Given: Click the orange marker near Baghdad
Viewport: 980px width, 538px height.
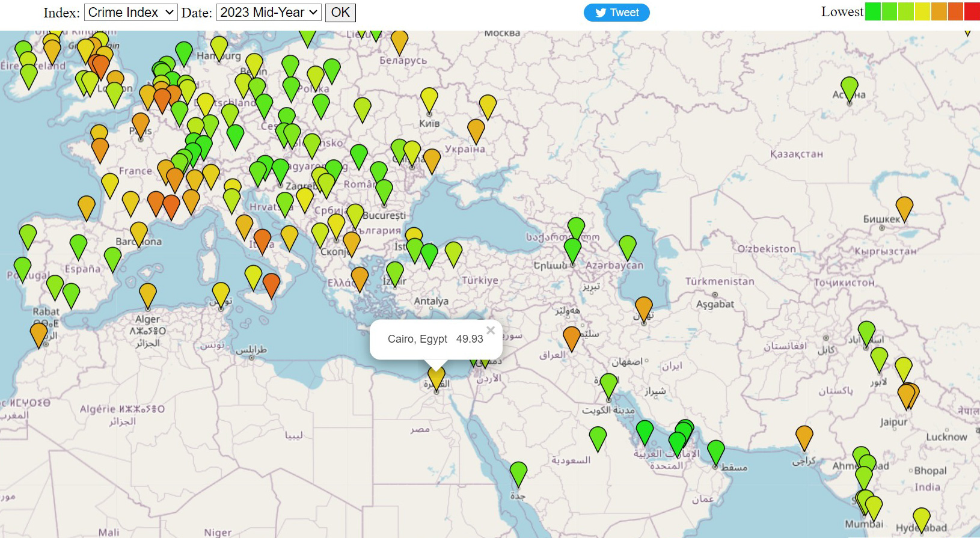Looking at the screenshot, I should pyautogui.click(x=571, y=338).
